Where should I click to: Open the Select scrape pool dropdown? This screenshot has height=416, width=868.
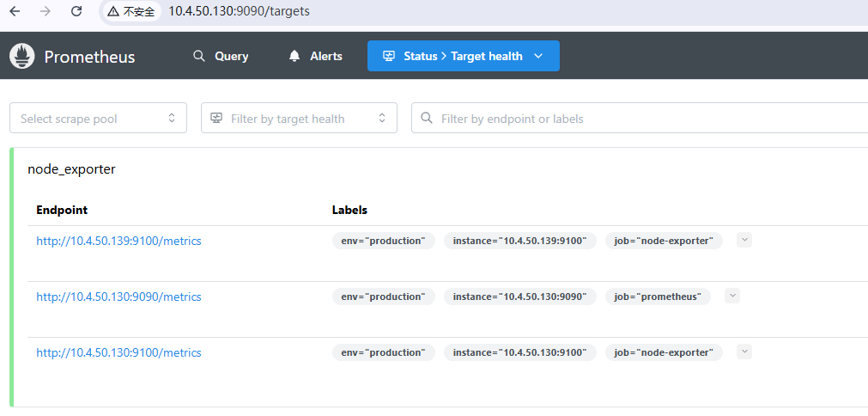pyautogui.click(x=99, y=118)
